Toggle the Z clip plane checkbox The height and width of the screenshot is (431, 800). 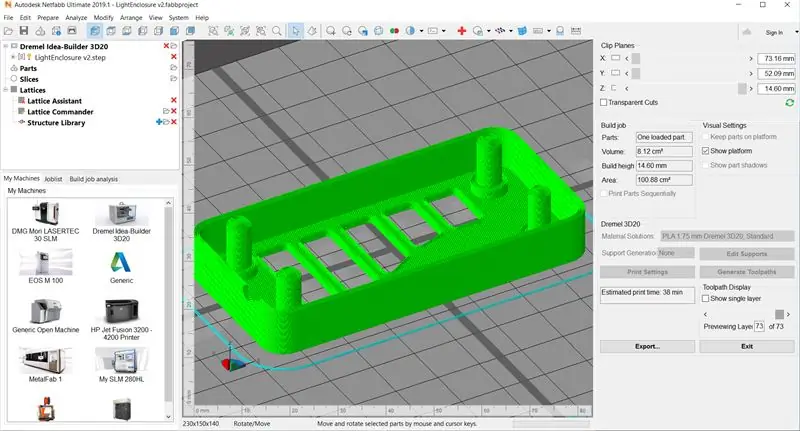click(614, 88)
